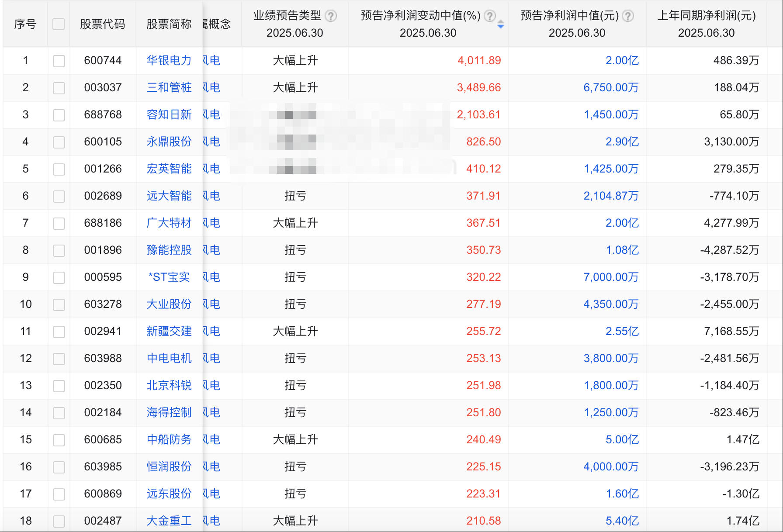Image resolution: width=783 pixels, height=532 pixels.
Task: Open stock link 恒润股份
Action: (169, 466)
